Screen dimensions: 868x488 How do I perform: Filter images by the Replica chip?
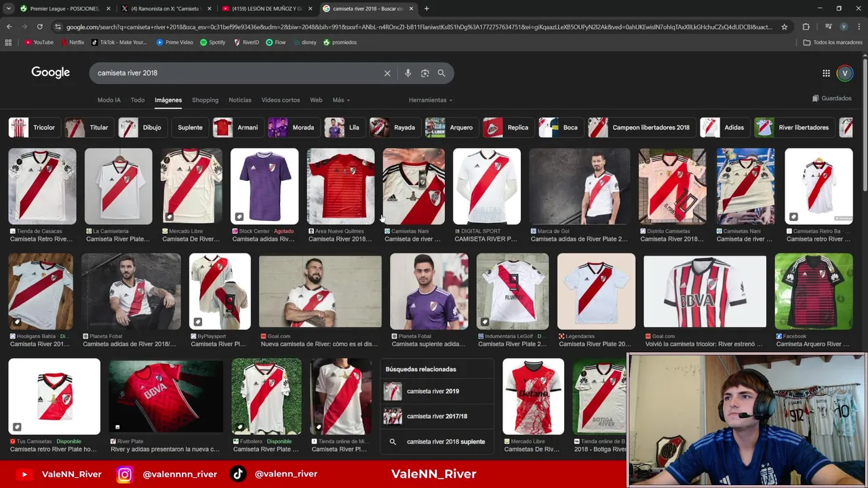[508, 127]
